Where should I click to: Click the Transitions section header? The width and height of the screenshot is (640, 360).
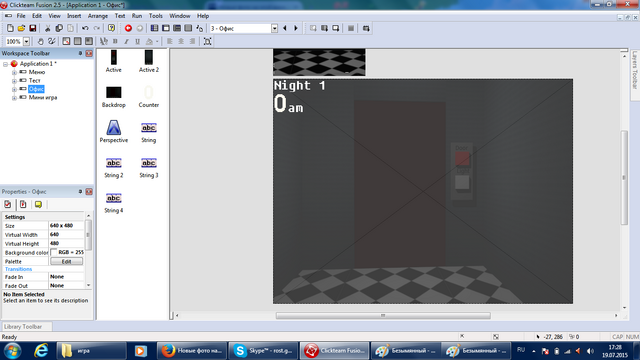coord(18,269)
